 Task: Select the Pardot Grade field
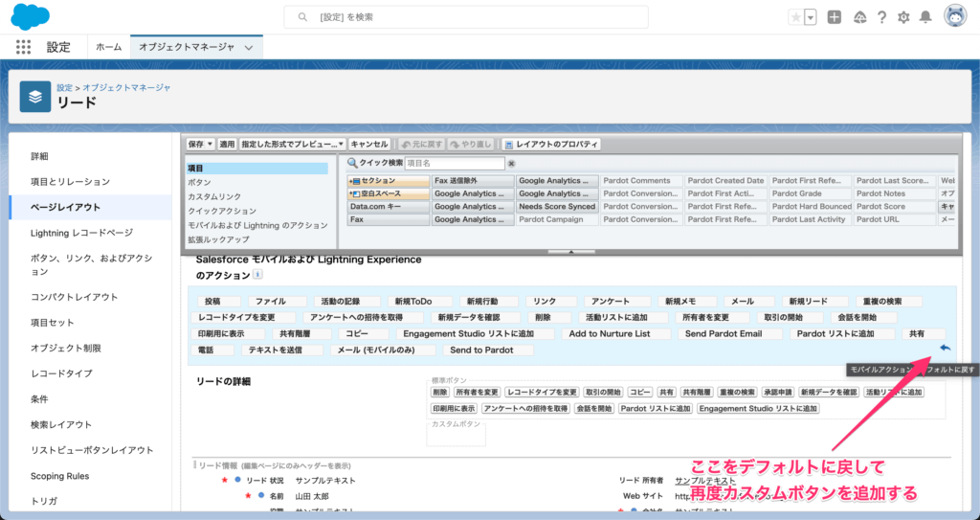point(810,194)
